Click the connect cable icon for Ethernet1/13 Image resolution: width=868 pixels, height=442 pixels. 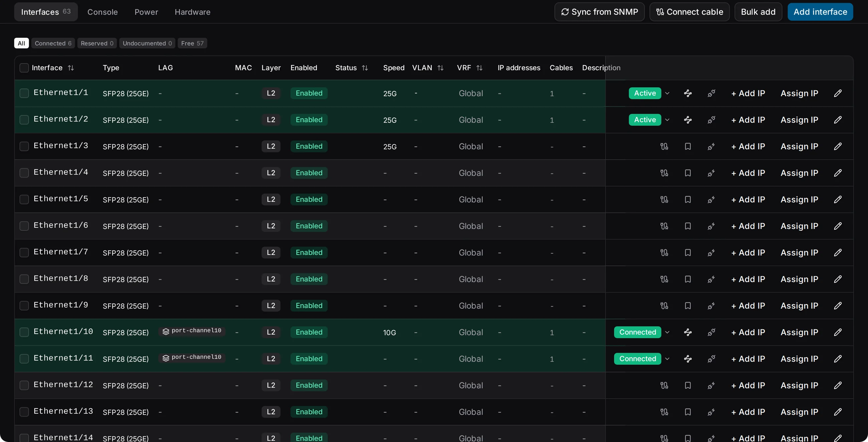[664, 412]
